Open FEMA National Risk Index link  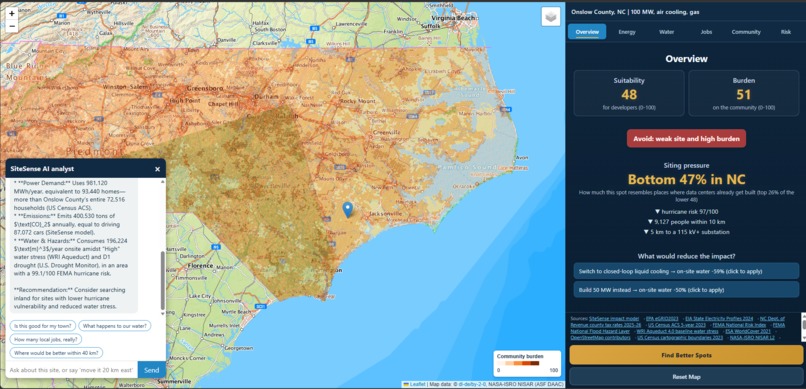[x=739, y=325]
